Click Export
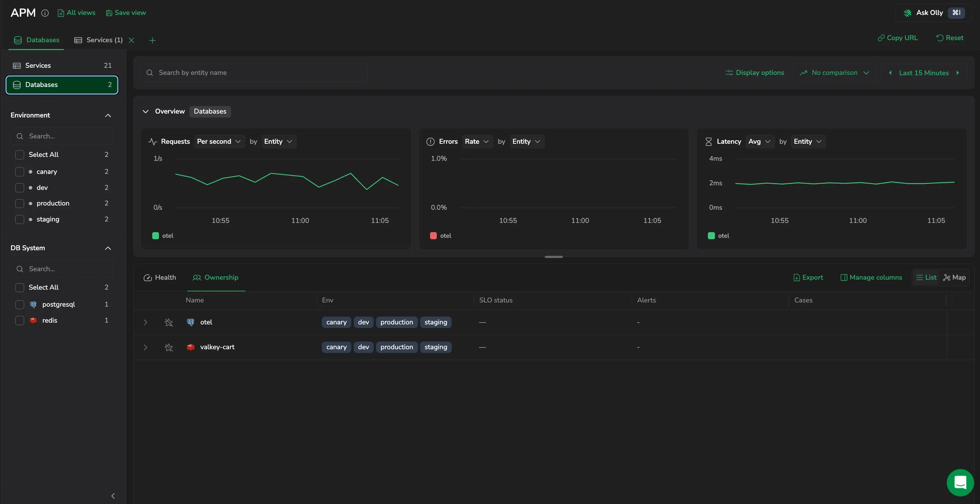 [x=808, y=278]
